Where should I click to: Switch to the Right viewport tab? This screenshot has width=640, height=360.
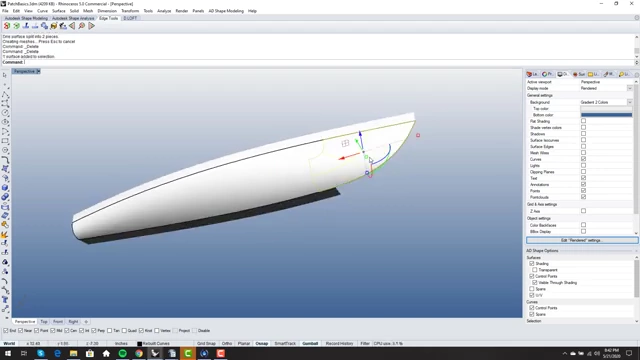(x=73, y=322)
